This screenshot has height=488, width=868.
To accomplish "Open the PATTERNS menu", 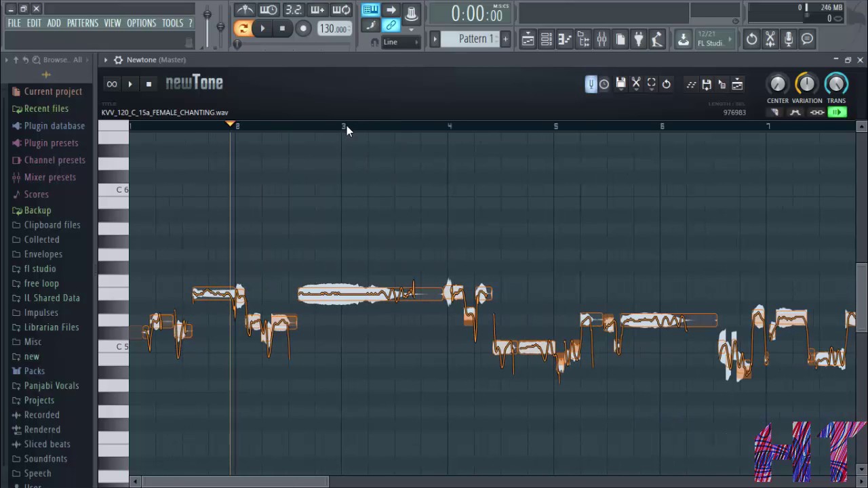I will (83, 23).
